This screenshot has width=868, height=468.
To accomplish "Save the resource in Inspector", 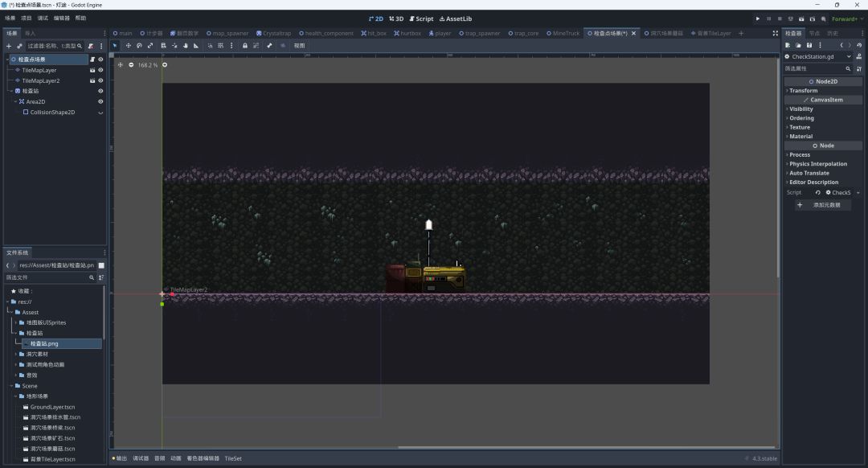I will click(x=809, y=45).
